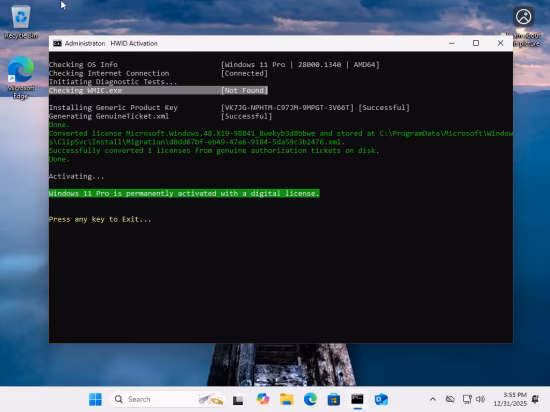
Task: Click the 'Press any key to Exit...' text
Action: [x=100, y=219]
